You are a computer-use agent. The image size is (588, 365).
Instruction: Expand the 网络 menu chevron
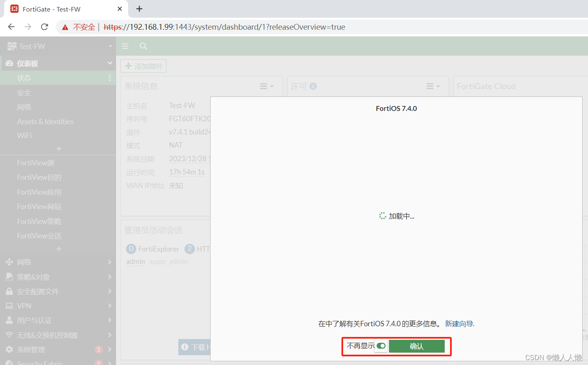pos(110,262)
